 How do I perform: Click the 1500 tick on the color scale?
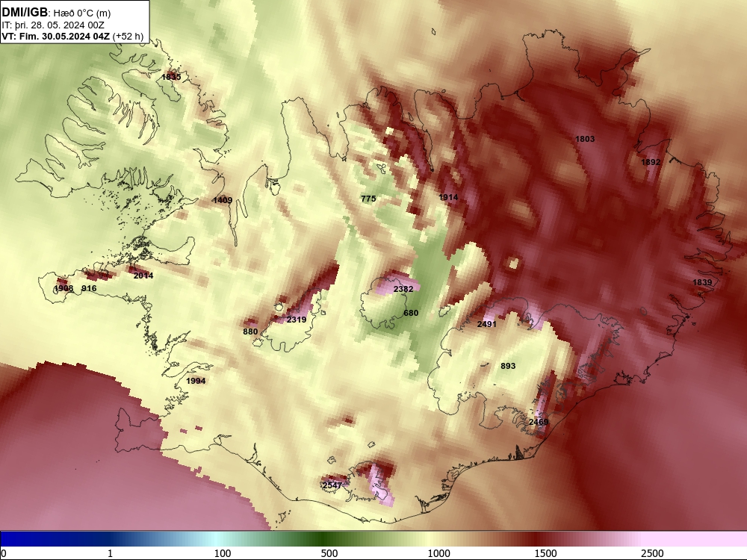coord(545,553)
